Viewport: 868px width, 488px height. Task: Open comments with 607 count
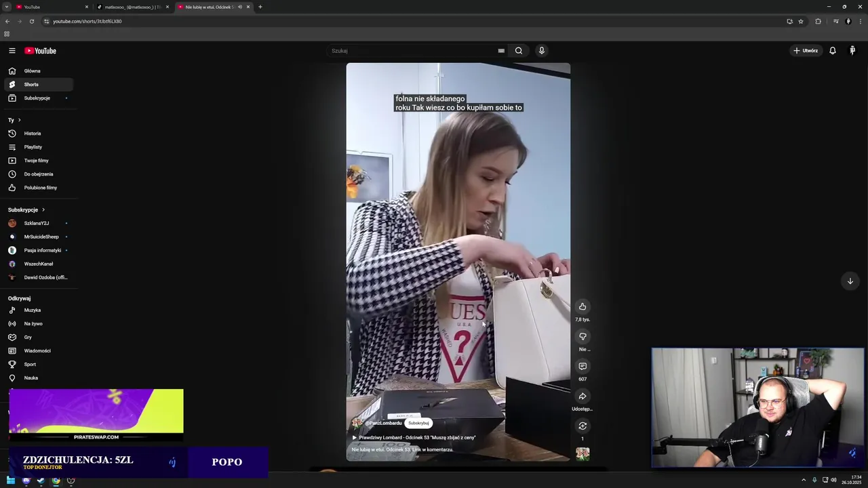(x=583, y=366)
